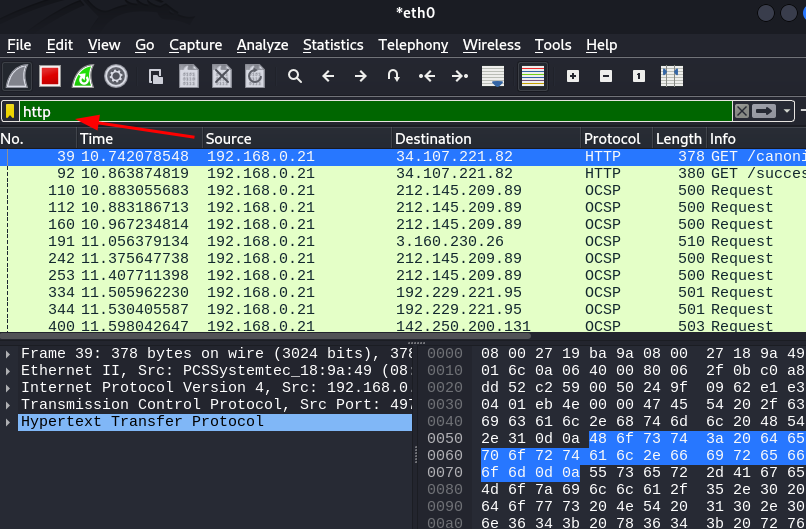Zoom in on packet text
Image resolution: width=806 pixels, height=529 pixels.
[573, 77]
